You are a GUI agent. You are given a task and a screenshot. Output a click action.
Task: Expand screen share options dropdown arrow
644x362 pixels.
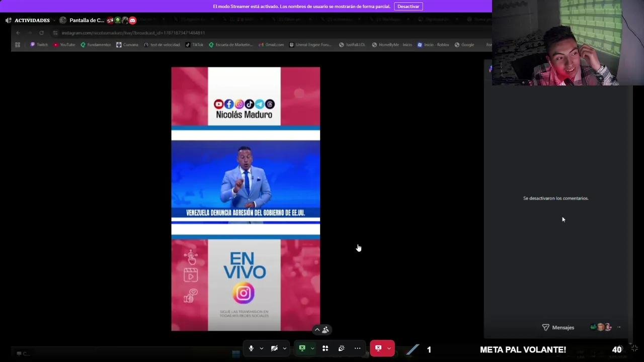(312, 348)
